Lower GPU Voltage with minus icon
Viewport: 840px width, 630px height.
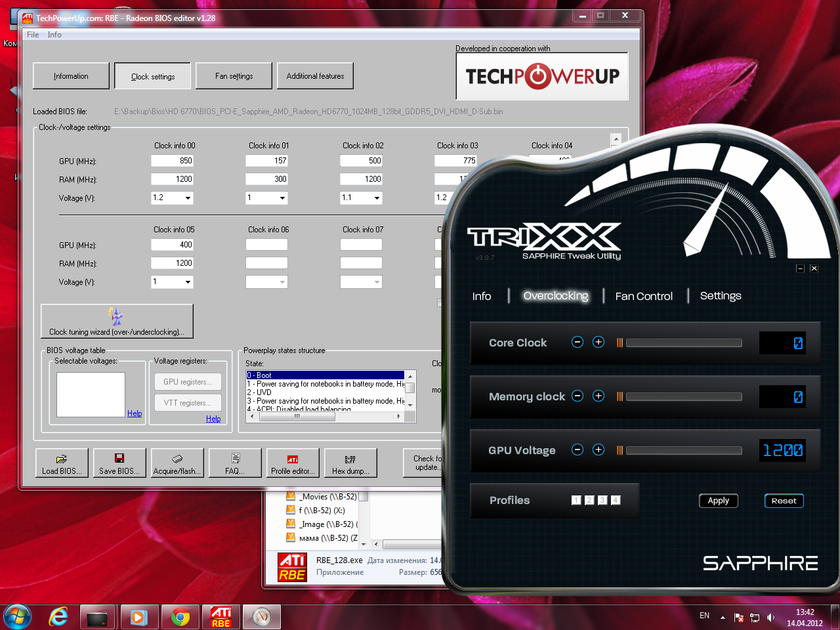[577, 450]
